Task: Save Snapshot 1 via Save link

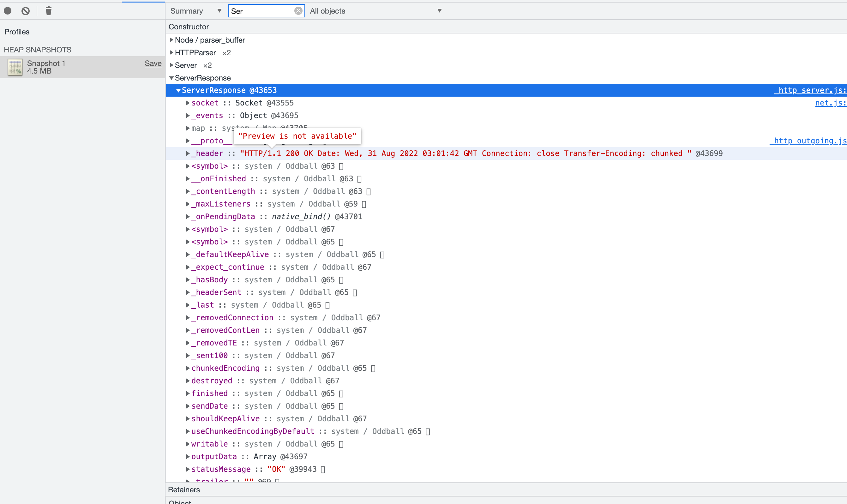Action: pyautogui.click(x=153, y=63)
